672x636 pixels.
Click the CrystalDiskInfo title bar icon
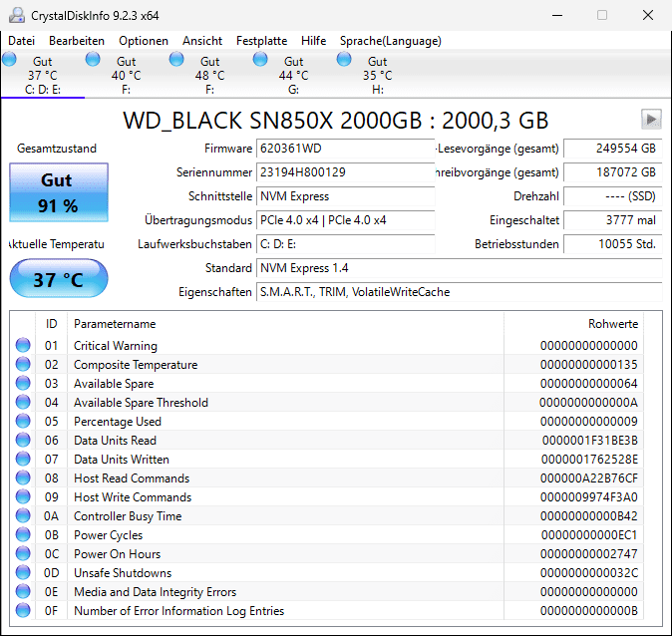17,15
